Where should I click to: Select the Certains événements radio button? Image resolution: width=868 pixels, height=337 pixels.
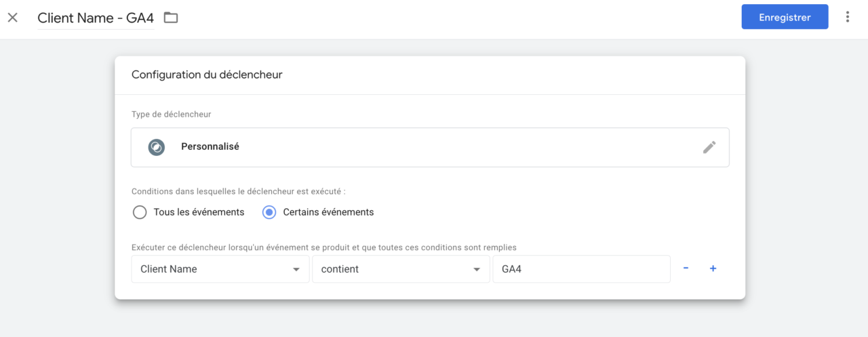pyautogui.click(x=269, y=212)
